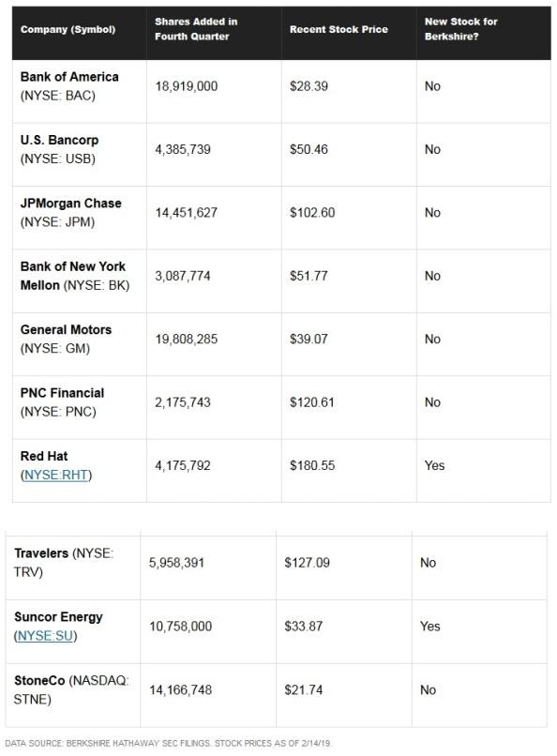Screen dimensions: 557x756
Task: Click the Yes value in Suncor row
Action: click(x=430, y=627)
